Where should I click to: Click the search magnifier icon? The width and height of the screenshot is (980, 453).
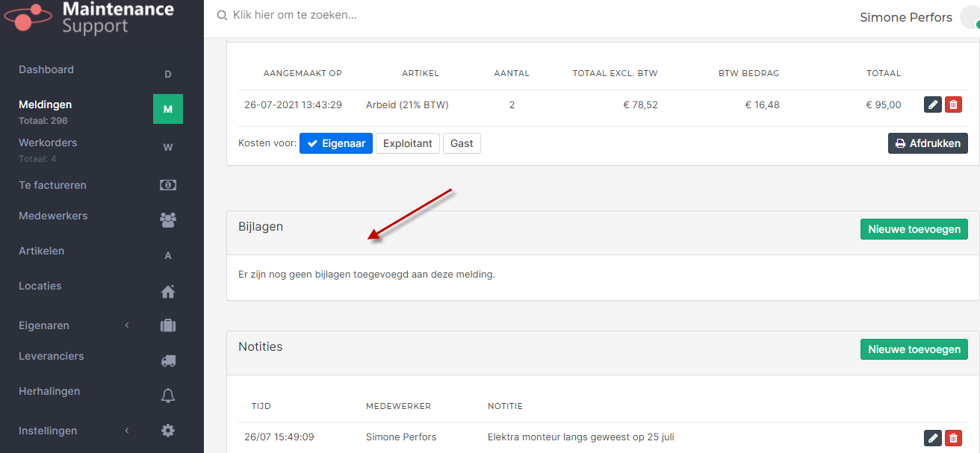coord(222,15)
